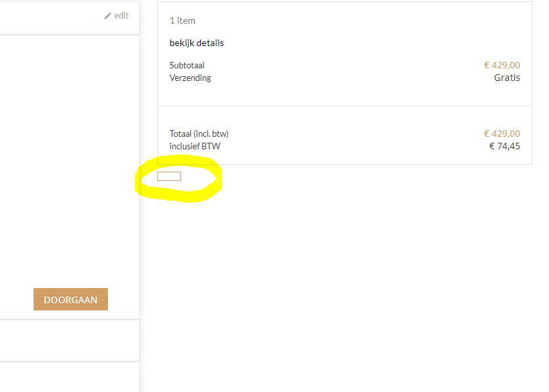Click the Subtotaal amount € 429,00
Viewport: 549px width, 392px height.
click(x=502, y=65)
